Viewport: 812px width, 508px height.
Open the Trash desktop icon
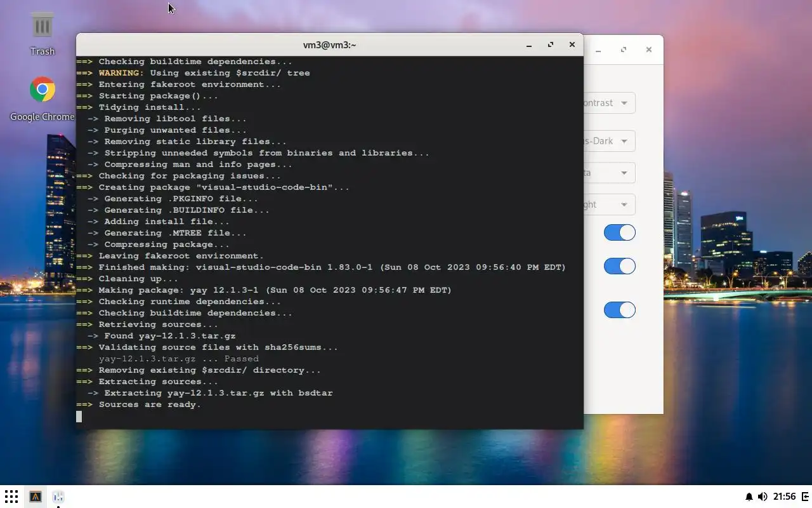point(43,34)
